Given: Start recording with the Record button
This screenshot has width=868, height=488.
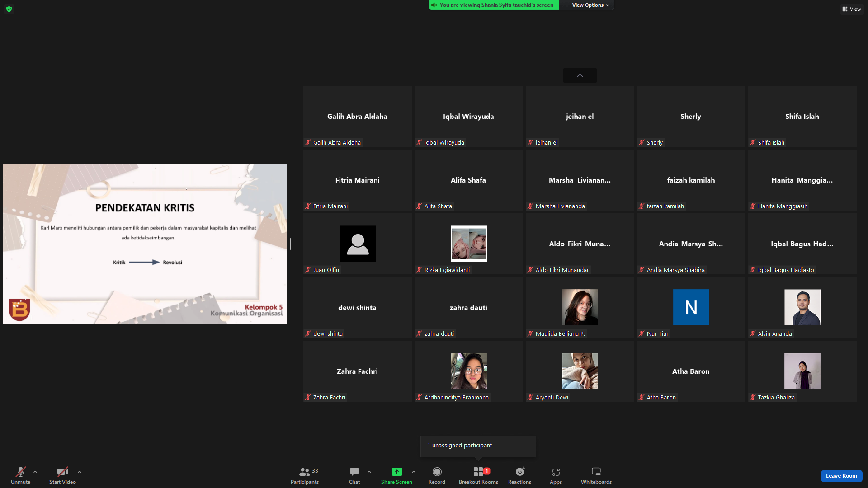Looking at the screenshot, I should (x=437, y=475).
